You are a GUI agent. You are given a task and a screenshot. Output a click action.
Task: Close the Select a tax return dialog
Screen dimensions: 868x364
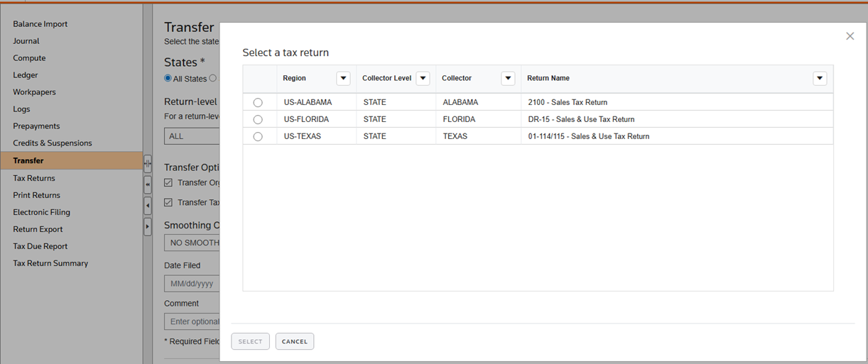click(x=850, y=36)
